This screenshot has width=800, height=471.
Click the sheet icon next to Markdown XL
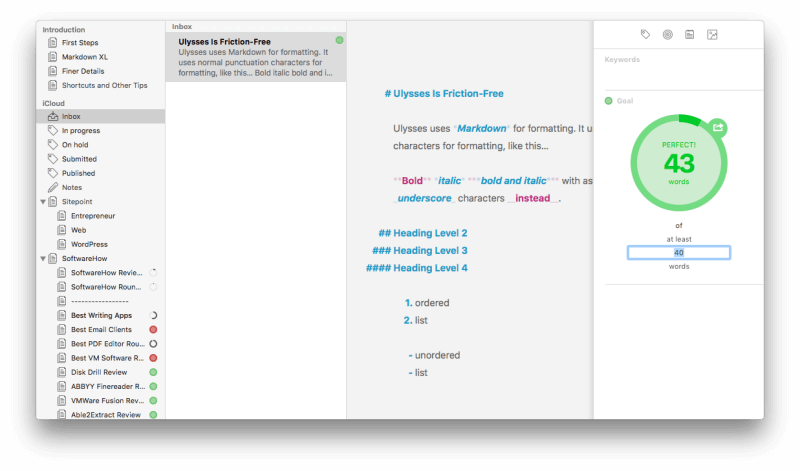click(53, 57)
